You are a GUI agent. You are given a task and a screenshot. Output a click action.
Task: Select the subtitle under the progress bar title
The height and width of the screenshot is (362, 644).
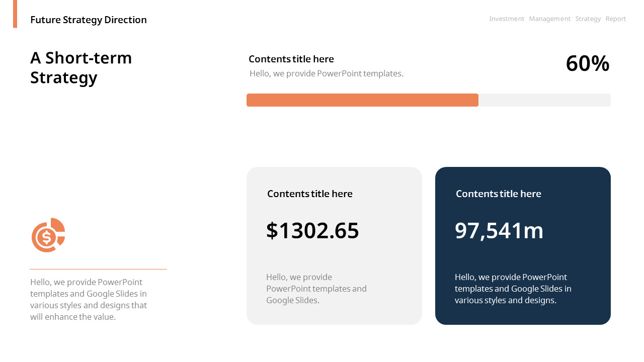[x=327, y=73]
